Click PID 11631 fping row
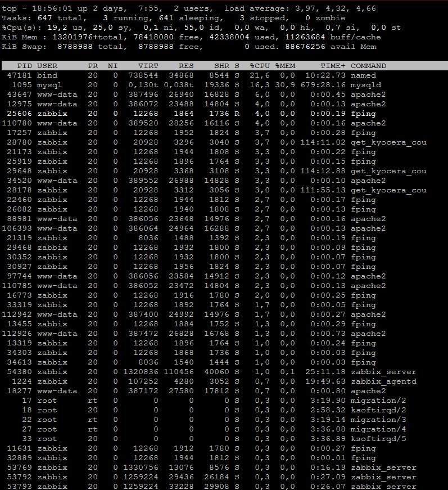 point(224,448)
